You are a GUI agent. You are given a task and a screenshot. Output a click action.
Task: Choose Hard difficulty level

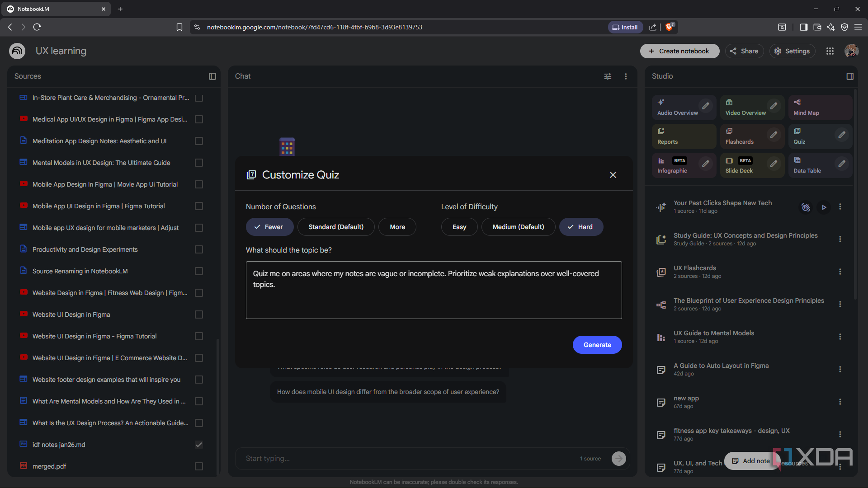coord(581,227)
